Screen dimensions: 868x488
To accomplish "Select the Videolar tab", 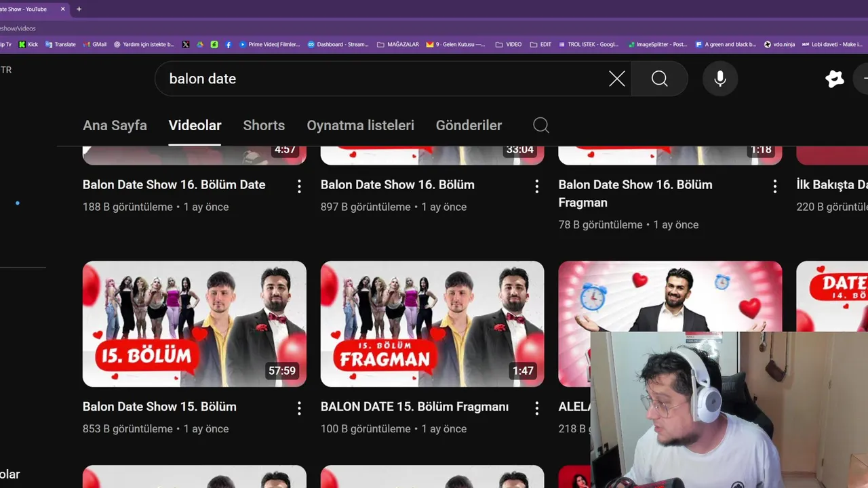I will [x=195, y=125].
